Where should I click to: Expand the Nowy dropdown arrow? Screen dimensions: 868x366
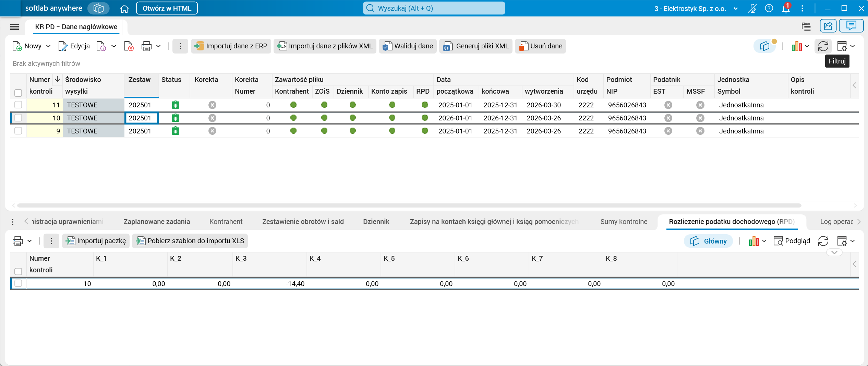pyautogui.click(x=48, y=46)
